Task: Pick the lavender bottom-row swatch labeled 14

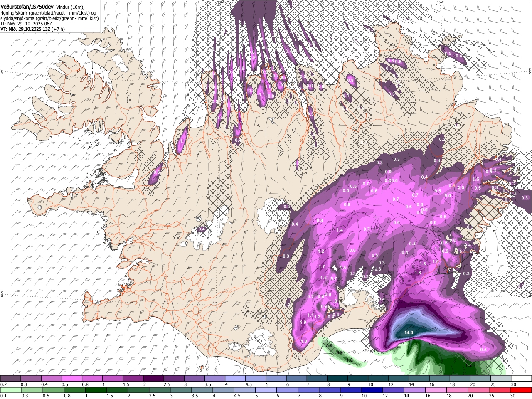Action: coord(414,390)
